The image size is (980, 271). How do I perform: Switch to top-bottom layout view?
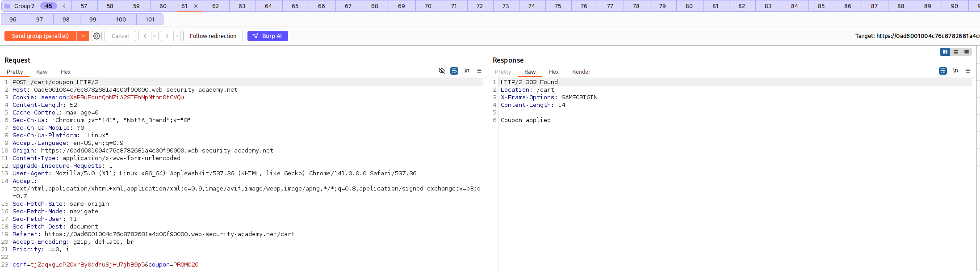pos(956,52)
